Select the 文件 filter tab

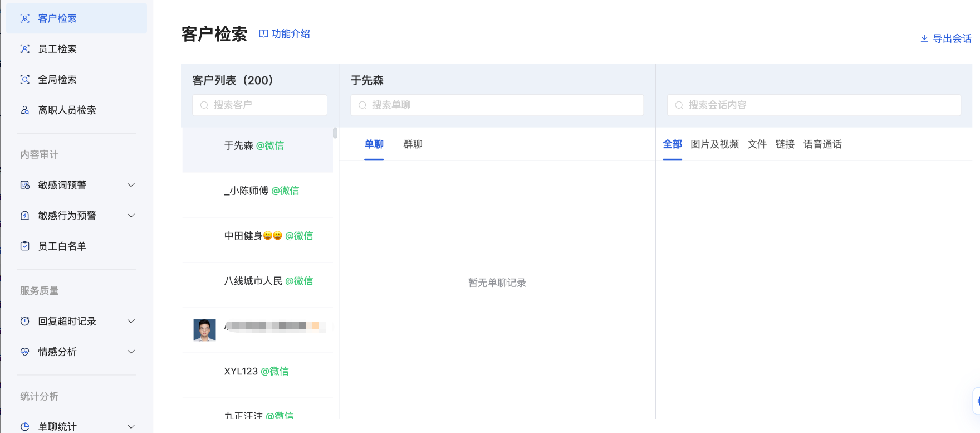click(757, 144)
